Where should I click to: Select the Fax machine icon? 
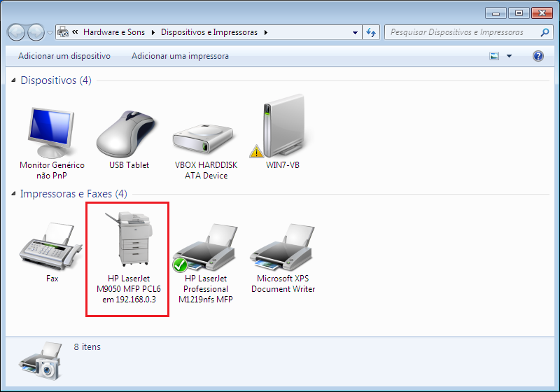click(x=50, y=246)
